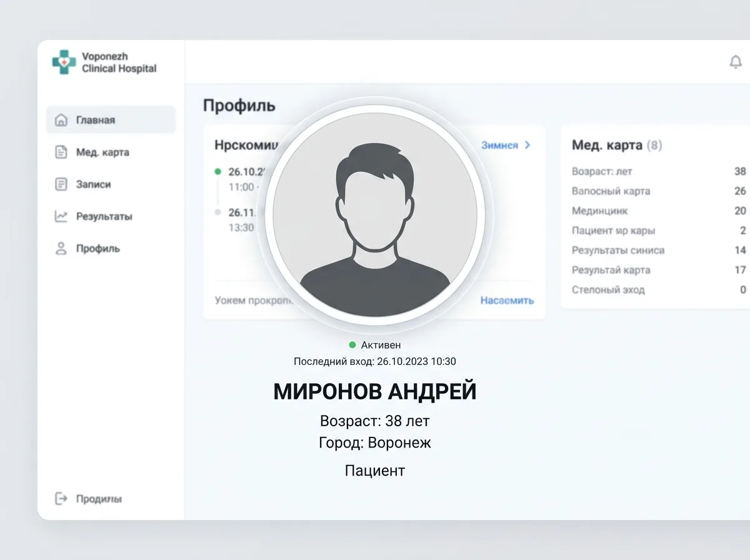Click the Возраст: лет row
The image size is (750, 560).
click(x=659, y=171)
